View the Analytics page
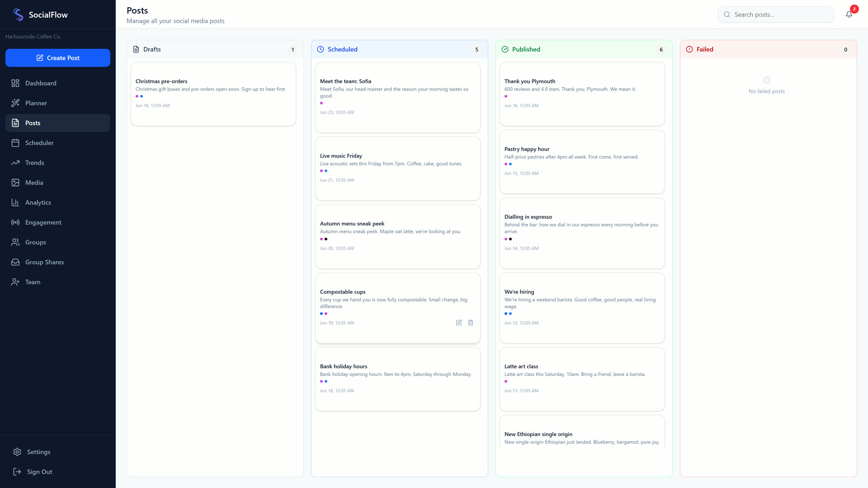 (x=58, y=202)
